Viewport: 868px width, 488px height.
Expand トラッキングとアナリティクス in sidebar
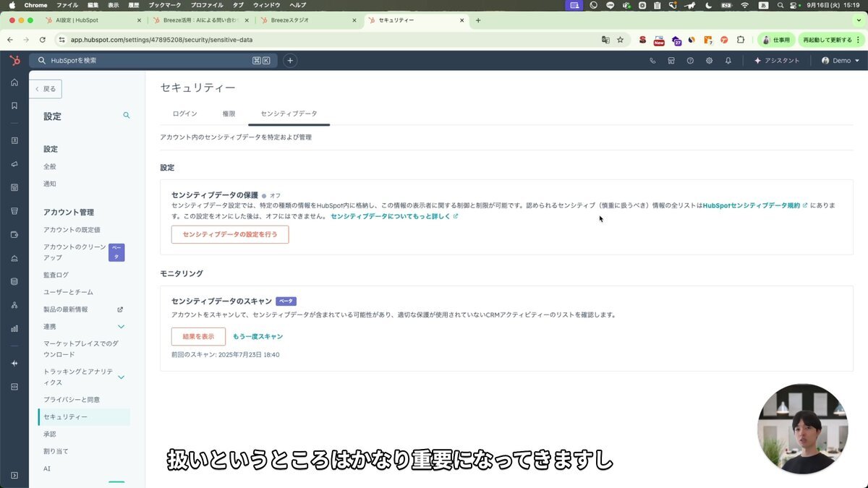point(83,376)
